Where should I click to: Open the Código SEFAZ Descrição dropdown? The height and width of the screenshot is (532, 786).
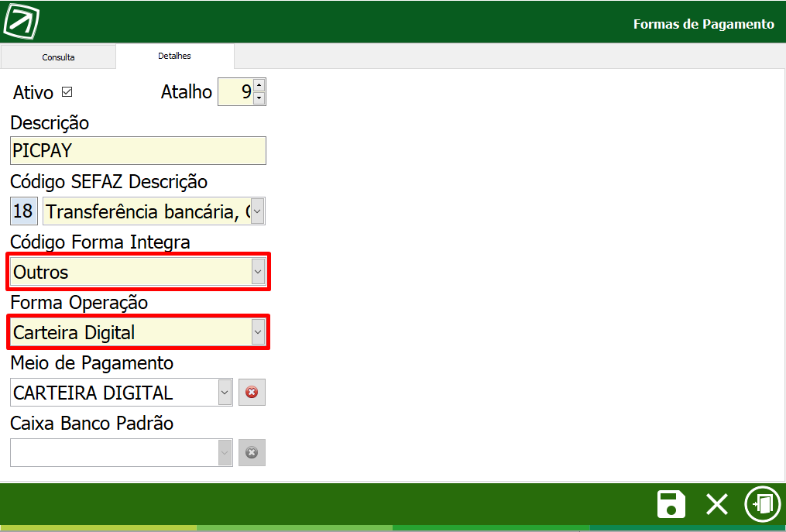(x=257, y=211)
